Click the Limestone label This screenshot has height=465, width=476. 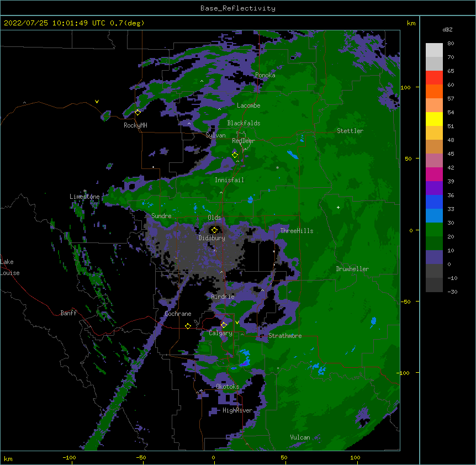click(84, 197)
